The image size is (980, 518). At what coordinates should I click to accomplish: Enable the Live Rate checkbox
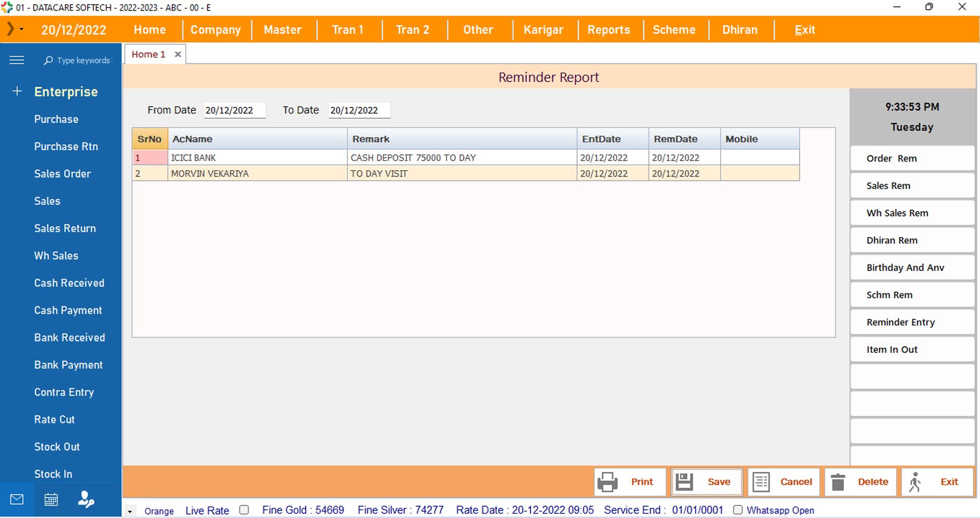coord(244,510)
